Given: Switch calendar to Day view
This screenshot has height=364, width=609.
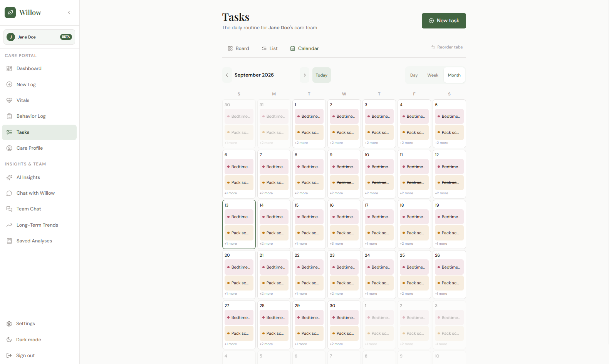Looking at the screenshot, I should (x=414, y=75).
